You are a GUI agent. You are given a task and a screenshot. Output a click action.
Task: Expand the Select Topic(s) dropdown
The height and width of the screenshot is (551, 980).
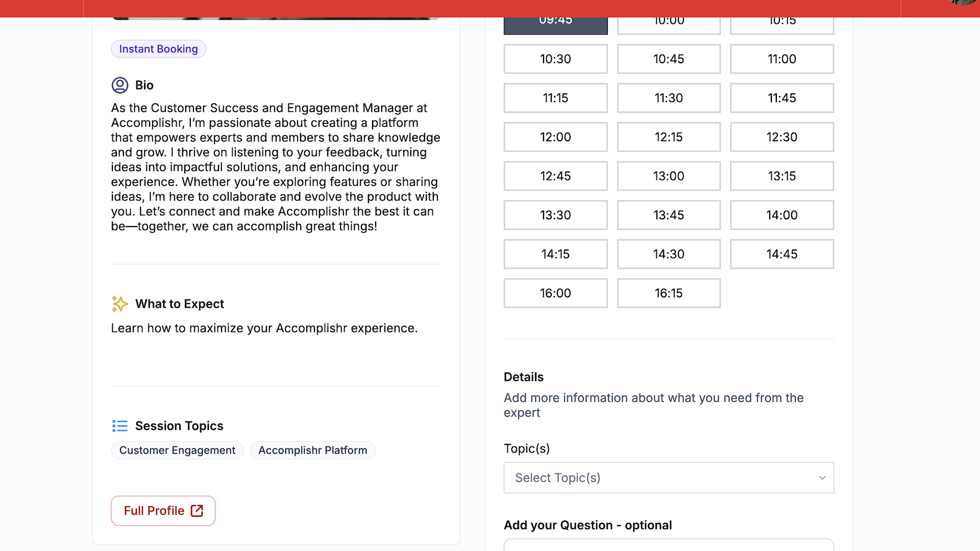coord(669,478)
